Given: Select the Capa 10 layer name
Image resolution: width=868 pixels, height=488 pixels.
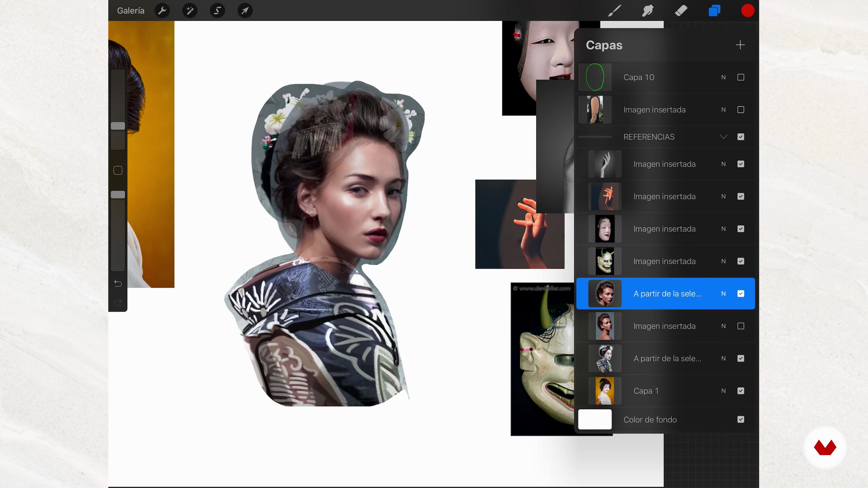Looking at the screenshot, I should click(x=639, y=77).
